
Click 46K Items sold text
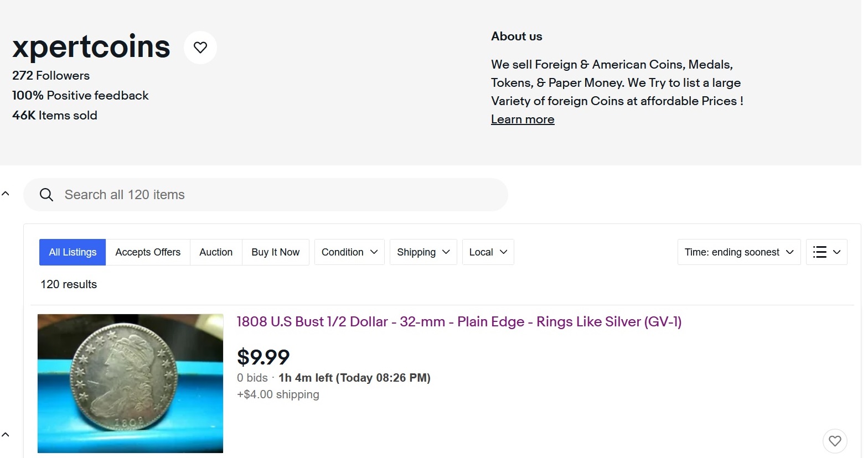(55, 116)
